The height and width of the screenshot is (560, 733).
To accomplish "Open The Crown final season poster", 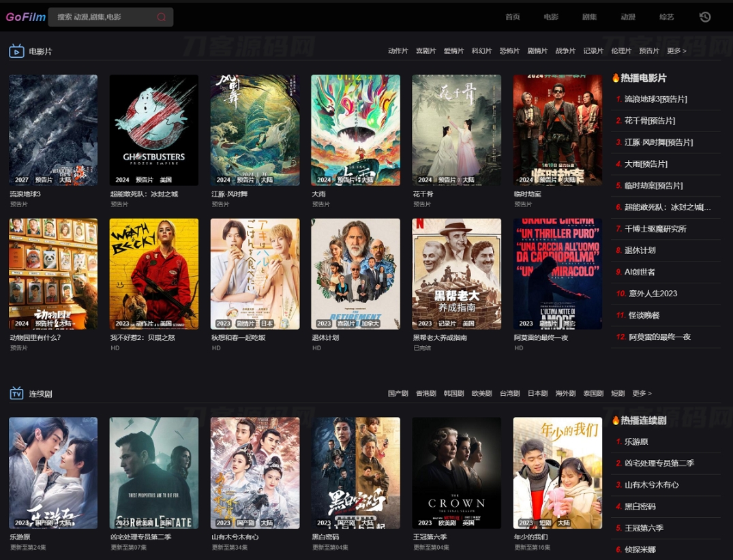I will (456, 473).
